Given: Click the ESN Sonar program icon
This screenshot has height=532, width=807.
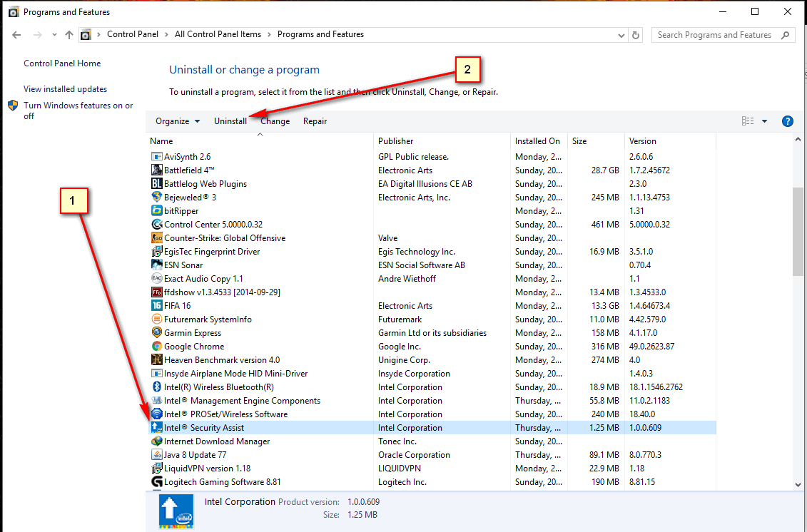Looking at the screenshot, I should pos(156,265).
